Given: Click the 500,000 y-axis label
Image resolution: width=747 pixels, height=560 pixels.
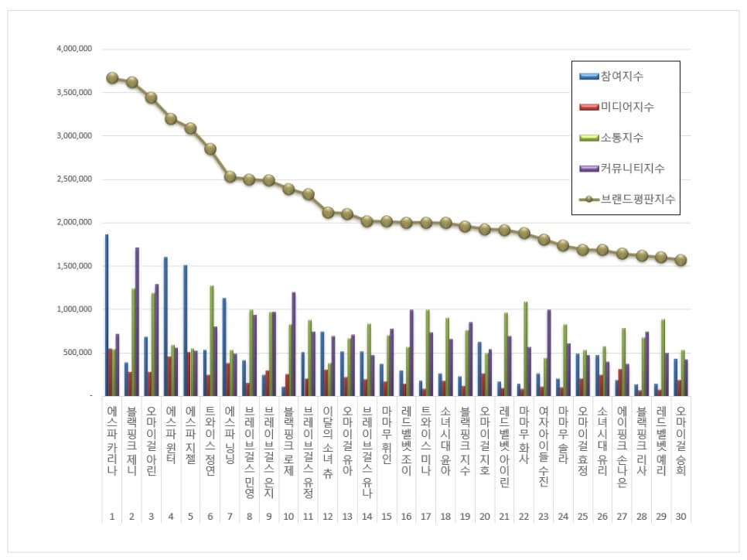Looking at the screenshot, I should [x=77, y=353].
